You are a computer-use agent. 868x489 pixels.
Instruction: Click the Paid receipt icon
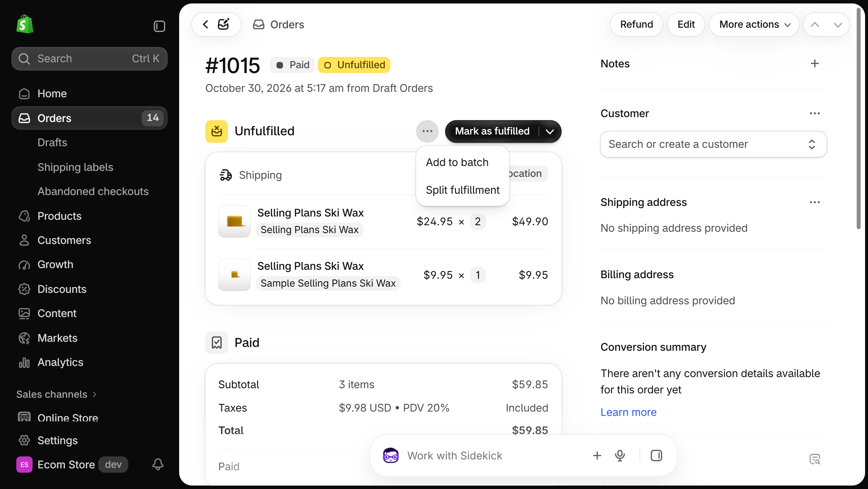[217, 343]
